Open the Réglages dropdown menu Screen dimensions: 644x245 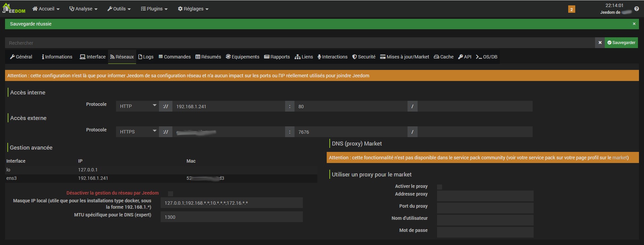tap(193, 9)
